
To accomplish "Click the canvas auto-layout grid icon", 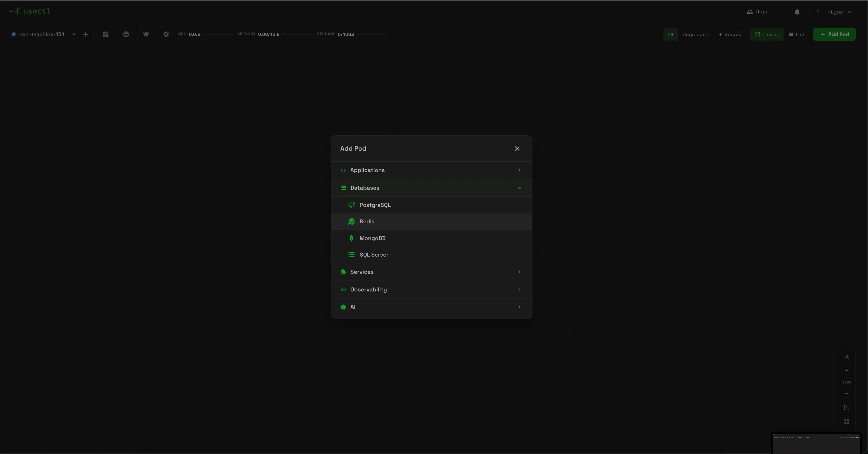I will (846, 421).
